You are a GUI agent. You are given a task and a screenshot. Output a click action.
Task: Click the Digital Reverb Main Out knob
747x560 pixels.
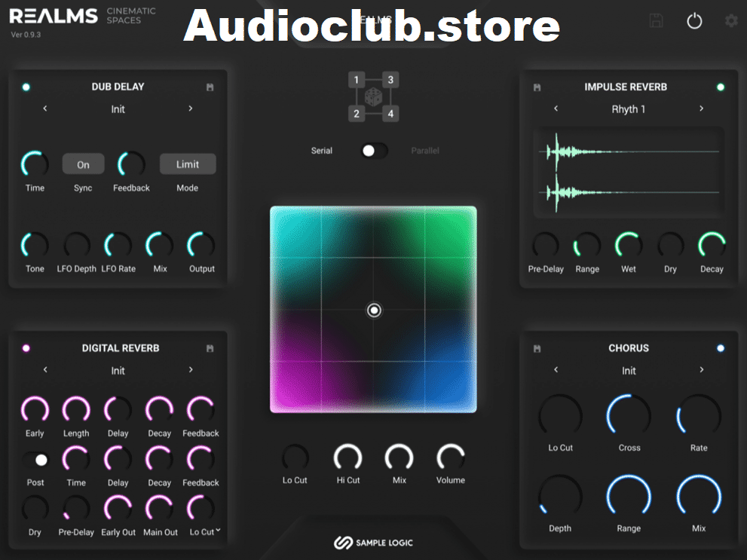tap(160, 509)
